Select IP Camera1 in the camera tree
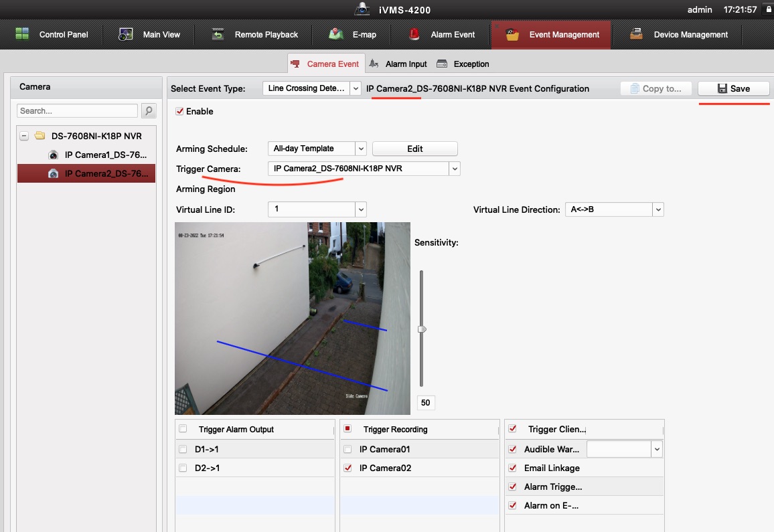This screenshot has width=774, height=532. 104,155
